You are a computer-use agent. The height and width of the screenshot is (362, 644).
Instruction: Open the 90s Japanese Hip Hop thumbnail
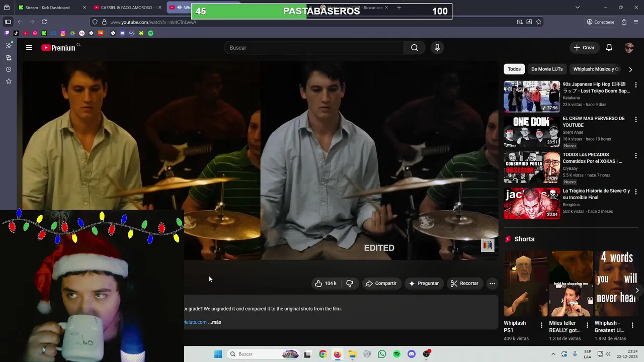click(x=532, y=97)
